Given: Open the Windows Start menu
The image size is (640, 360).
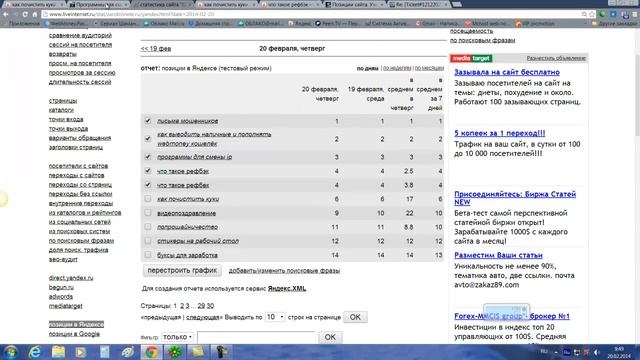Looking at the screenshot, I should coord(10,352).
